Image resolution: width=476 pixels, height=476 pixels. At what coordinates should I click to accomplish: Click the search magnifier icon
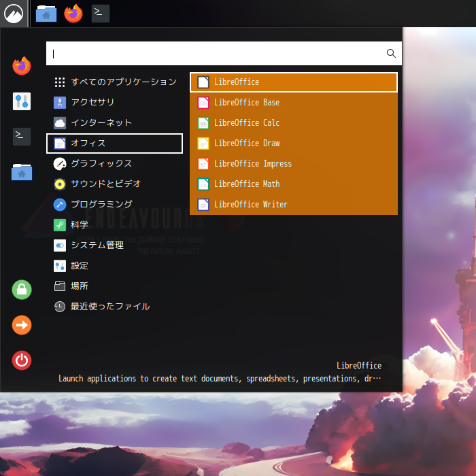tap(391, 54)
